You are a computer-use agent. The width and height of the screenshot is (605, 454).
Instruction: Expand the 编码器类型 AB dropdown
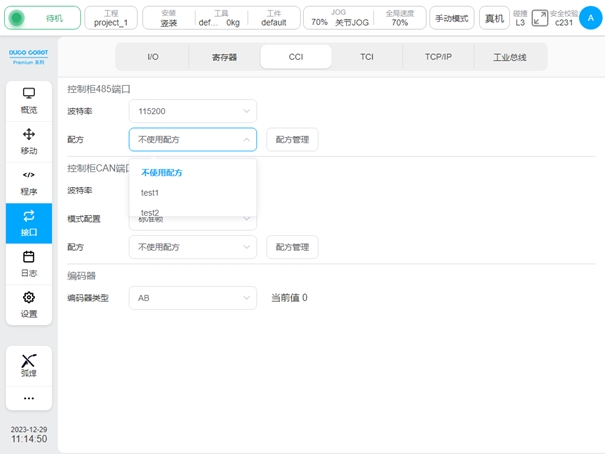pos(192,297)
